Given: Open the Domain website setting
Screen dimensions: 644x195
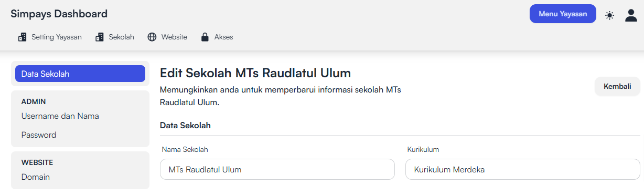Looking at the screenshot, I should 36,177.
